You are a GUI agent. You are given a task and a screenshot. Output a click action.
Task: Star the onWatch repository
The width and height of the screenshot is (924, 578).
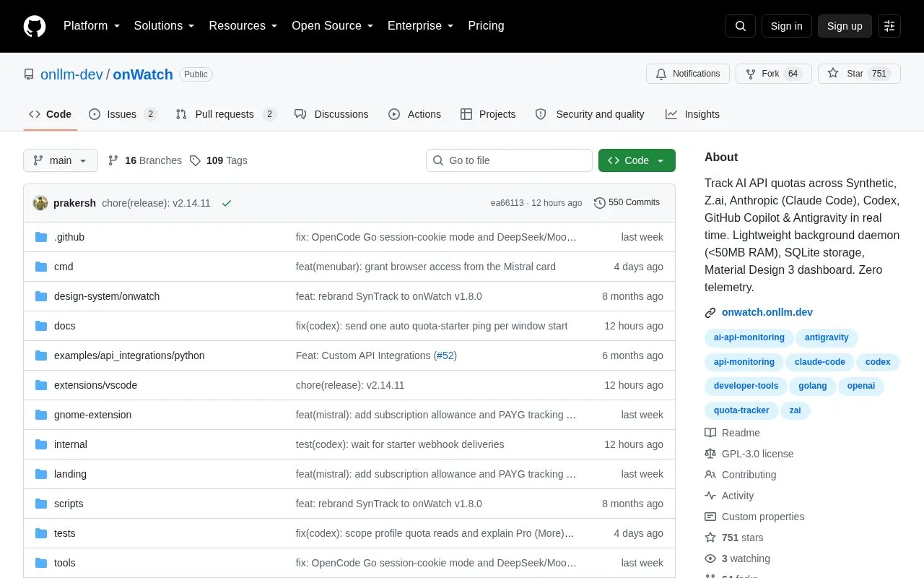pyautogui.click(x=859, y=74)
